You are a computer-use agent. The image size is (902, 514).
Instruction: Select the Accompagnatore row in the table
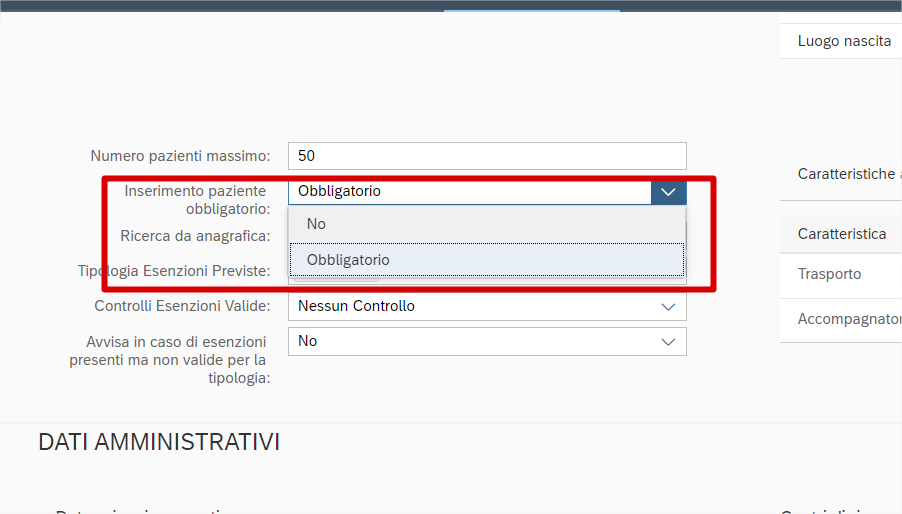point(849,320)
